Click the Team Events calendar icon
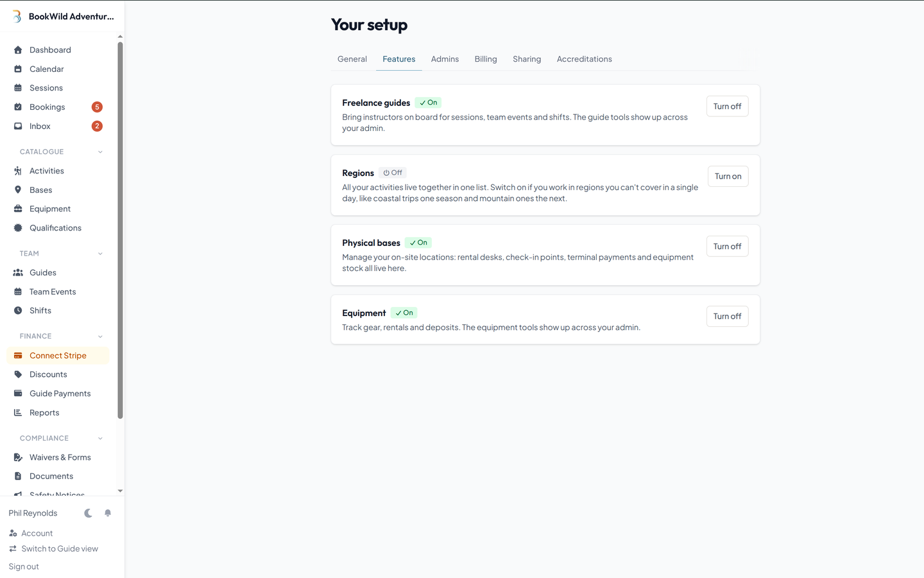The image size is (924, 578). (18, 292)
